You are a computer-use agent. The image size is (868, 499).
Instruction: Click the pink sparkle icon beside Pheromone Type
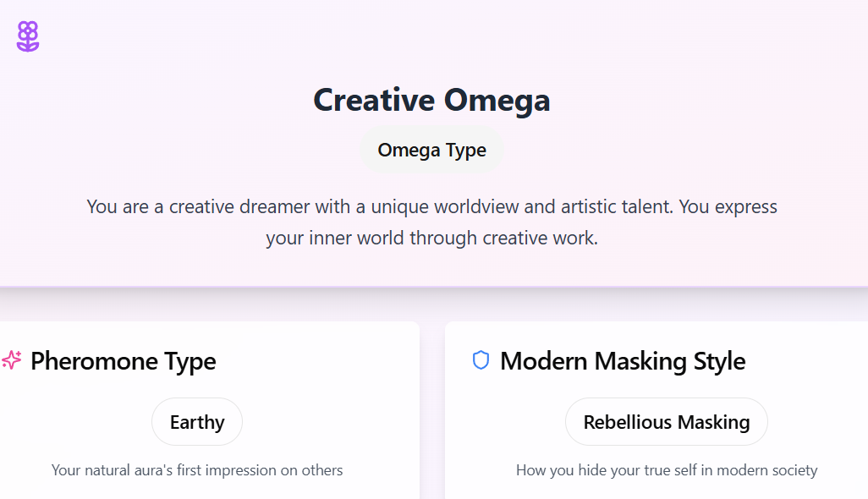click(12, 361)
